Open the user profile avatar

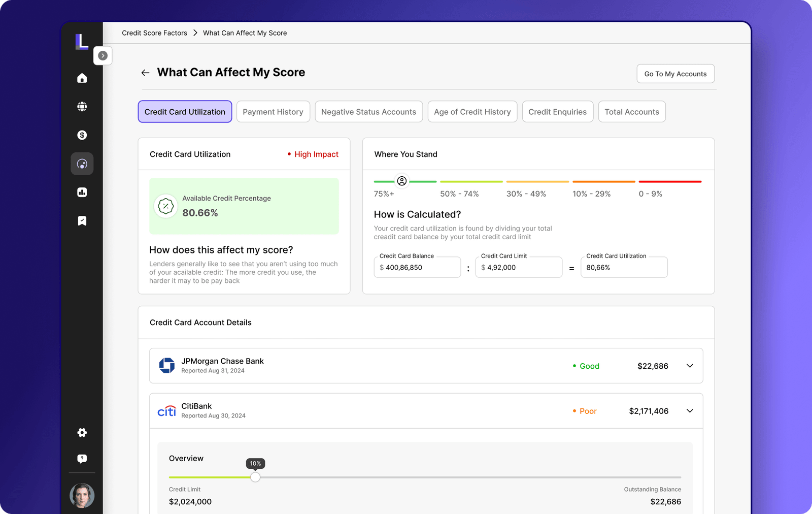point(82,495)
